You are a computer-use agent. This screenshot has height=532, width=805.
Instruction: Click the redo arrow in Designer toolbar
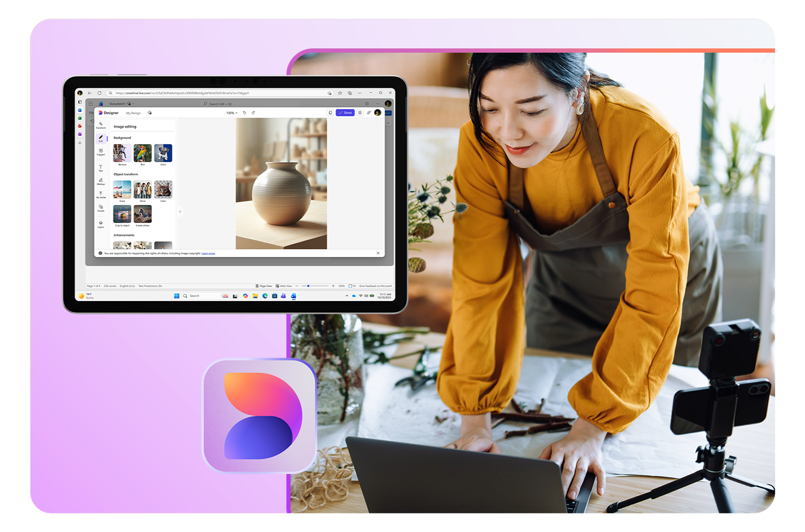pos(253,113)
